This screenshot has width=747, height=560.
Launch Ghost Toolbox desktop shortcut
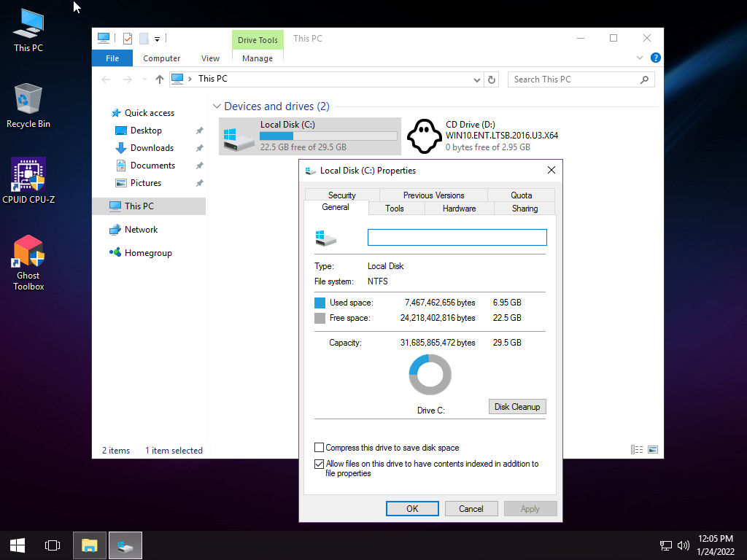(28, 262)
